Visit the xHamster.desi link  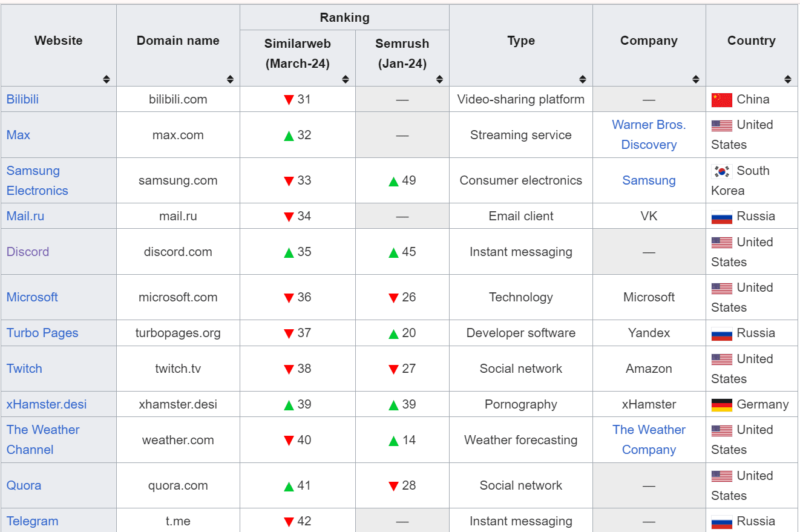click(47, 404)
